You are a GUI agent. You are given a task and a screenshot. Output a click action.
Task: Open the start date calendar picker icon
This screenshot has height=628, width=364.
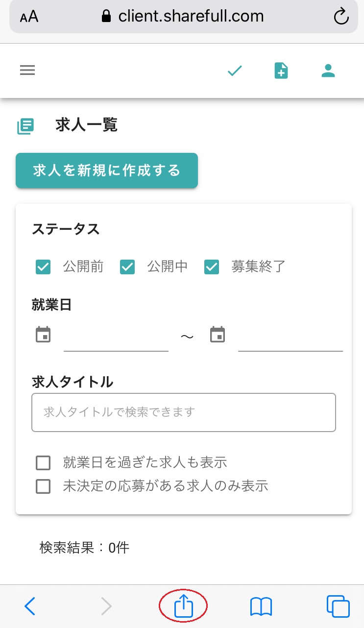pyautogui.click(x=43, y=335)
